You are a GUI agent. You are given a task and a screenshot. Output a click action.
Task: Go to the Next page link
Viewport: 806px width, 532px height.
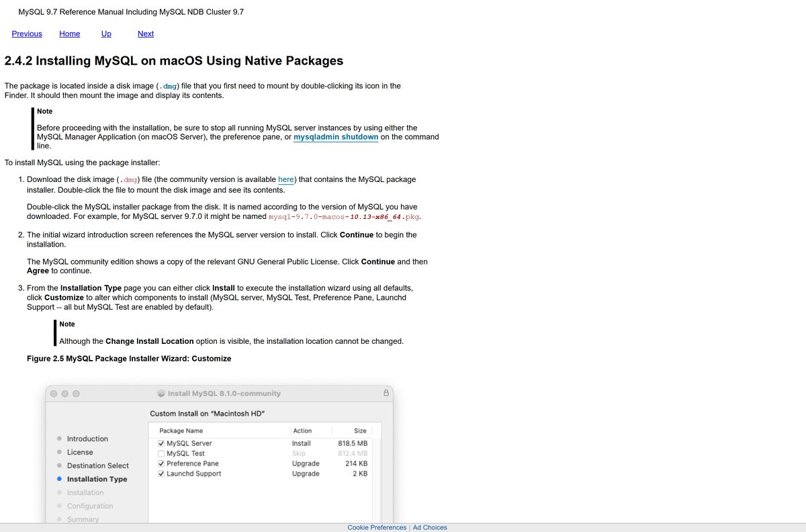(146, 34)
